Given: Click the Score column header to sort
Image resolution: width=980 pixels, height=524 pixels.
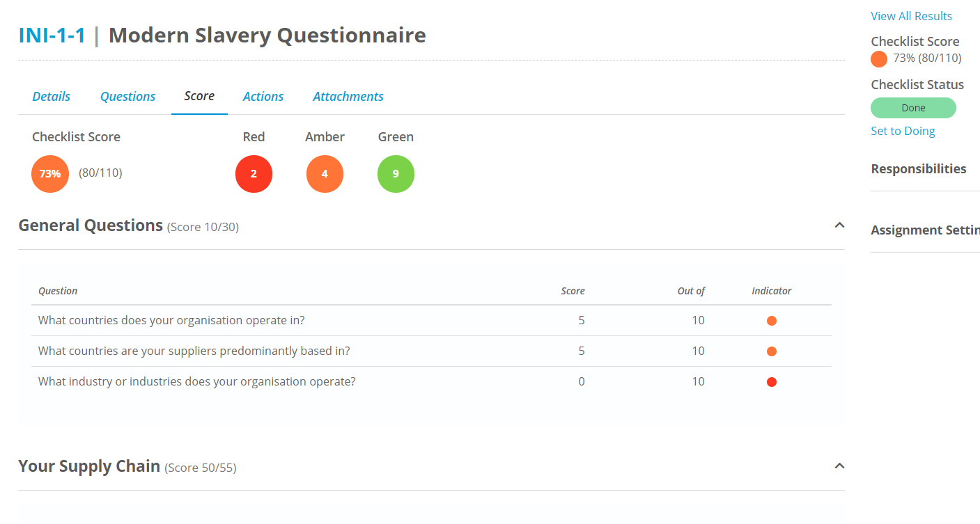Looking at the screenshot, I should tap(573, 290).
